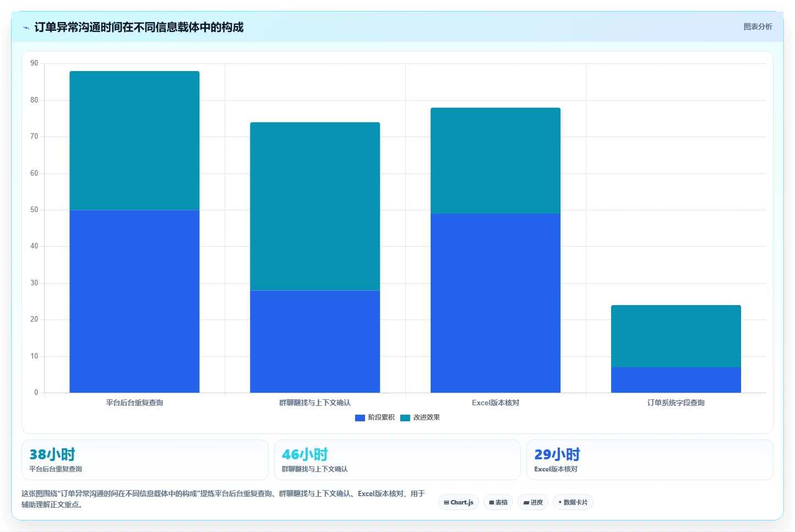
Task: Toggle the 阶段累积 legend swatch
Action: [x=360, y=418]
